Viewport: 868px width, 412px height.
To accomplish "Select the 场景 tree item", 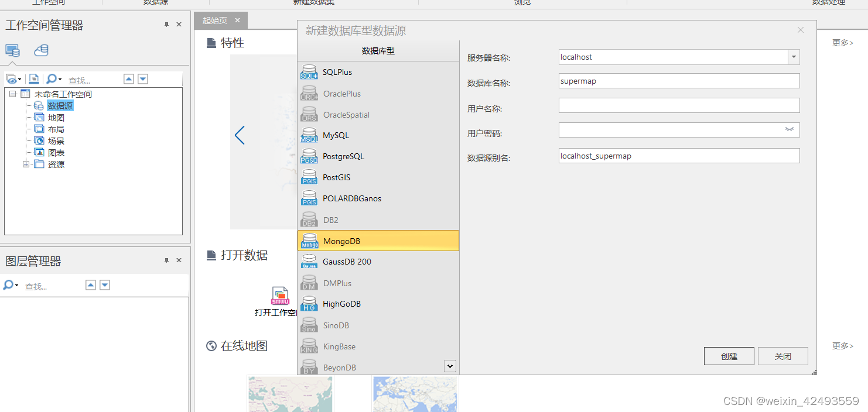I will [x=56, y=141].
